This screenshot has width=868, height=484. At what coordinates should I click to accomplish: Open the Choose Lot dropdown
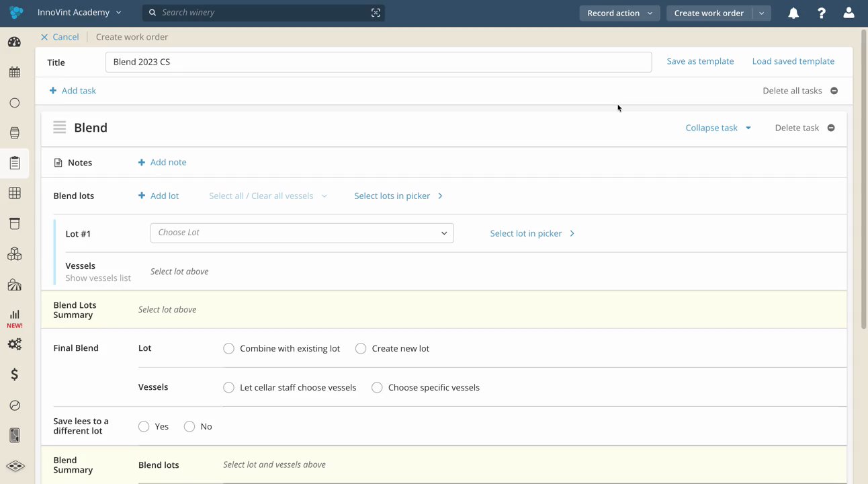pos(302,233)
